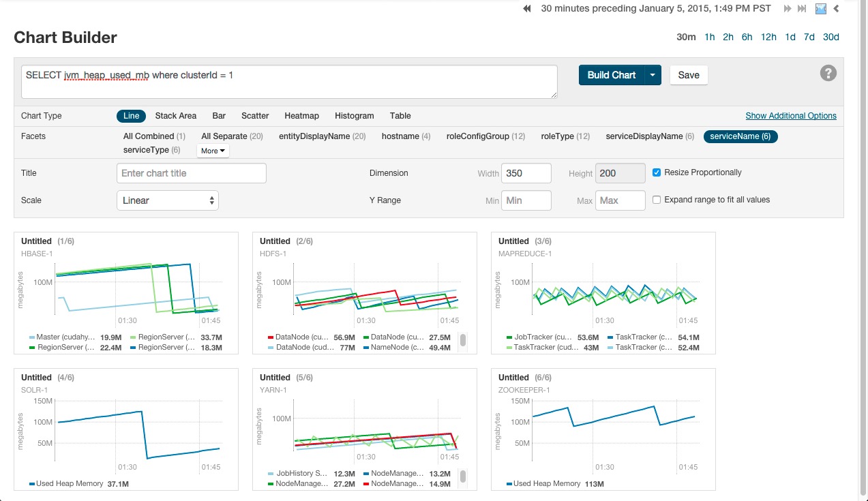The width and height of the screenshot is (868, 501).
Task: Open the Build Chart dropdown arrow
Action: coord(653,75)
